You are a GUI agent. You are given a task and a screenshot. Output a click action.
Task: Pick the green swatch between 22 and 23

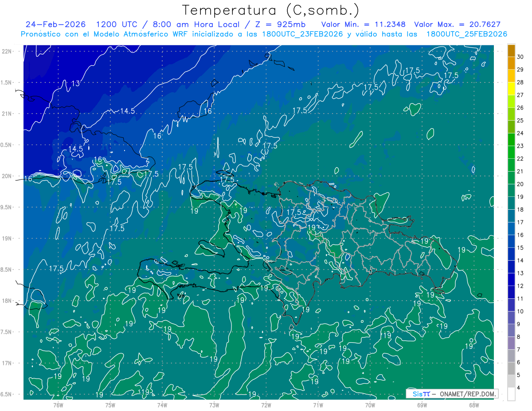click(511, 152)
